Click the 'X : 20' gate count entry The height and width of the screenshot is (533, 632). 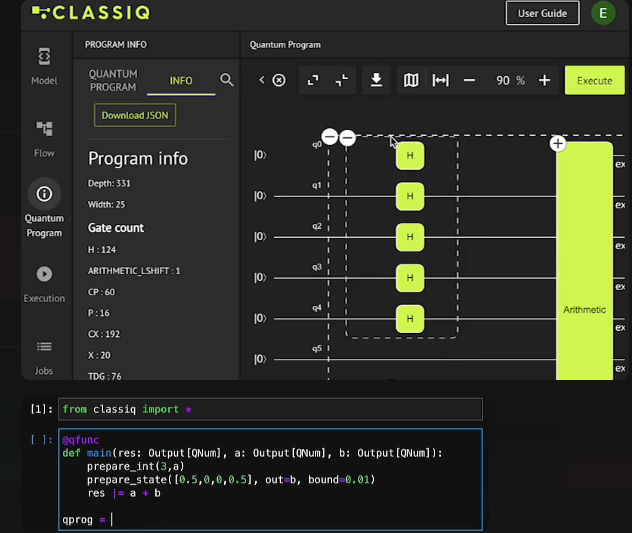(99, 355)
